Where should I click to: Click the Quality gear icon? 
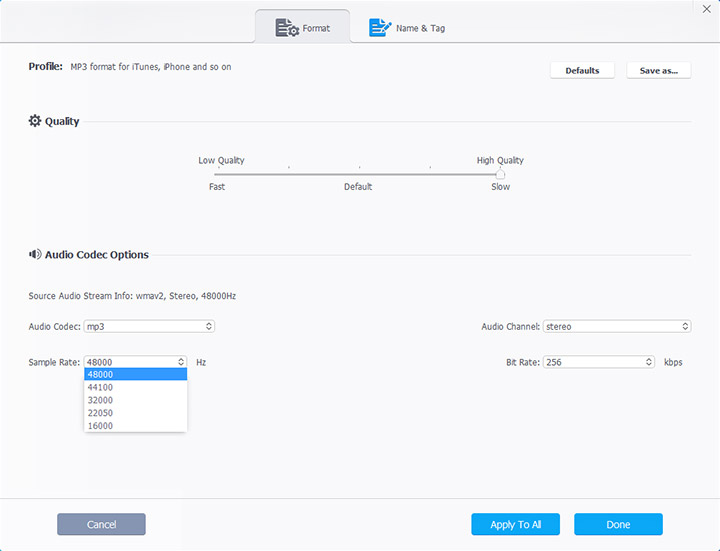tap(35, 121)
